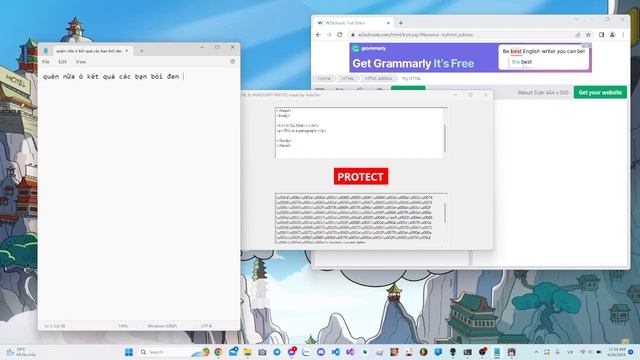Add a new tab in Notepad

[142, 51]
